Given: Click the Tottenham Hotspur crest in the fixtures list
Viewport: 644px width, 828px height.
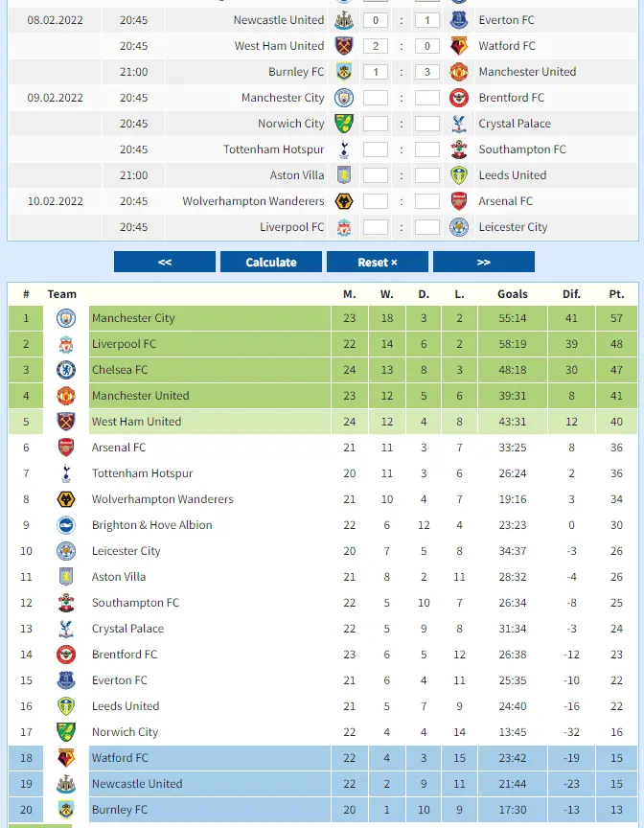Looking at the screenshot, I should pos(344,149).
